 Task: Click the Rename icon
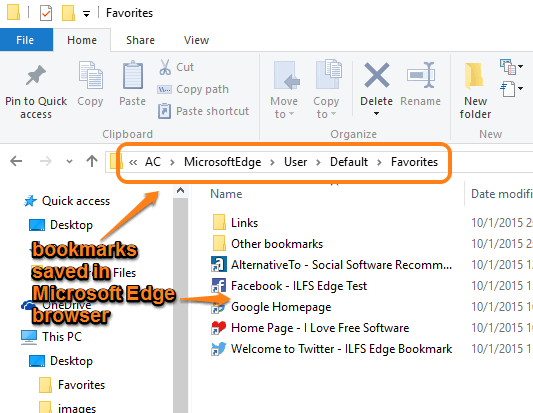[421, 75]
